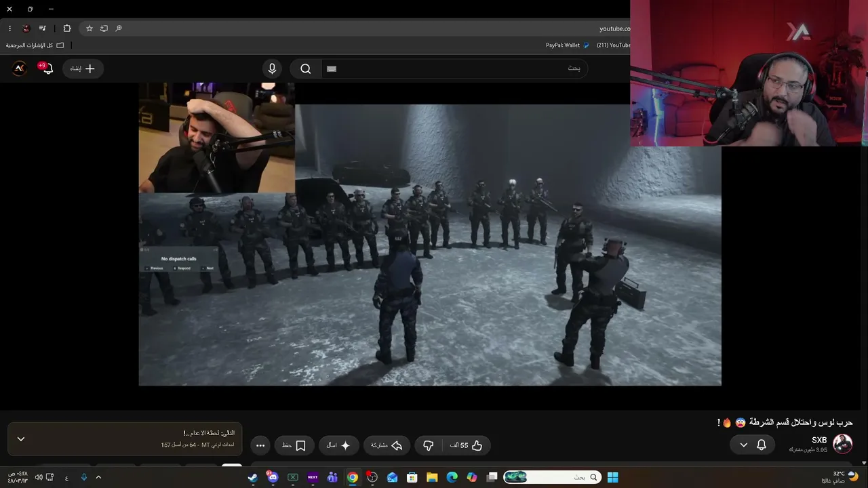Click the next video title in playlist
868x488 pixels.
click(209, 433)
